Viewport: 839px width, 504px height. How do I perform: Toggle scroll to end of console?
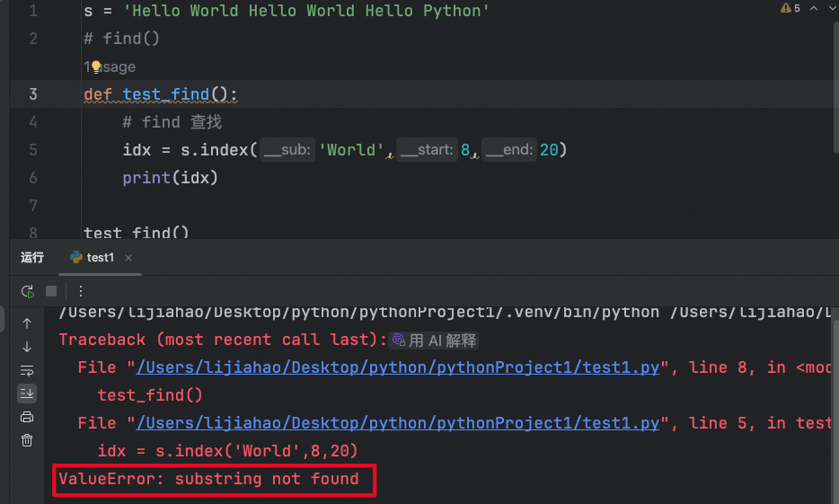coord(27,393)
